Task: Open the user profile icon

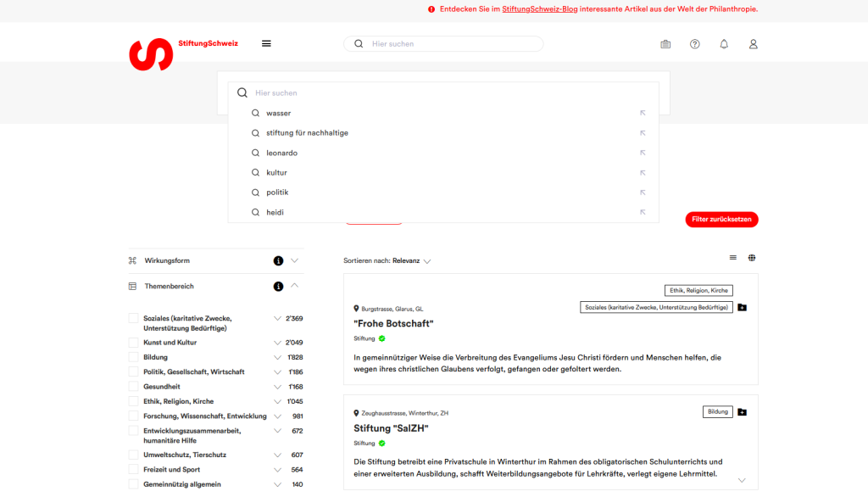Action: pyautogui.click(x=754, y=44)
